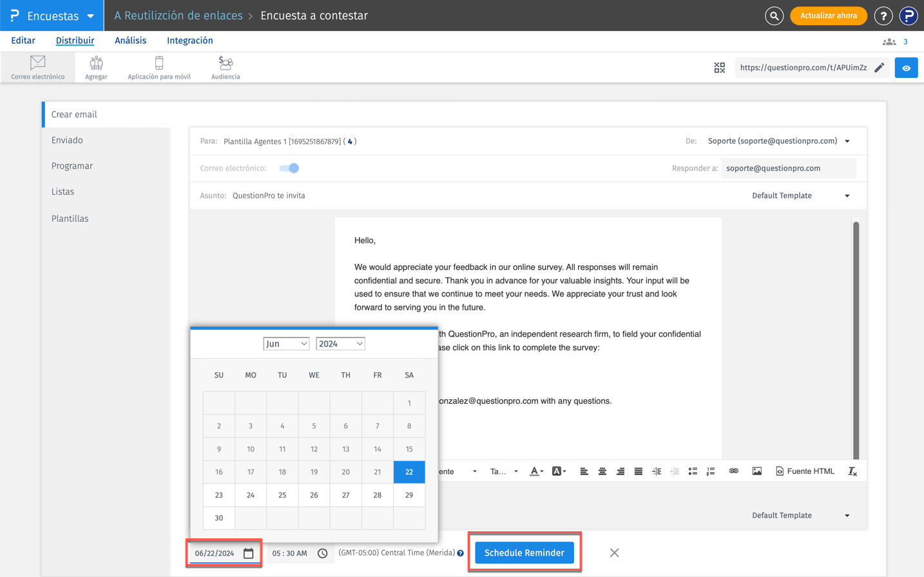
Task: Decrease indent in editor toolbar
Action: [x=675, y=471]
